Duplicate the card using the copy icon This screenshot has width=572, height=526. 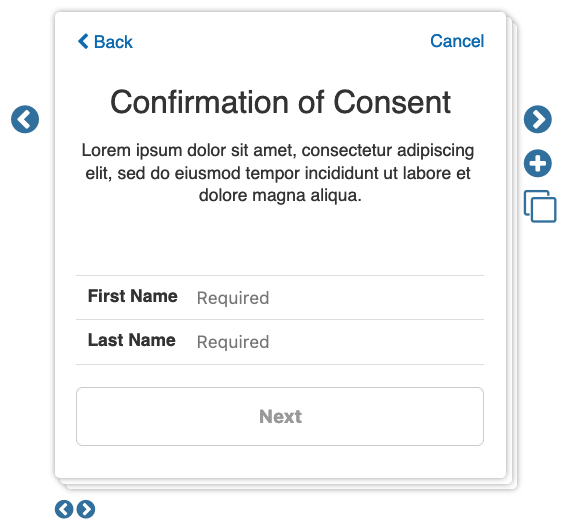pos(540,206)
